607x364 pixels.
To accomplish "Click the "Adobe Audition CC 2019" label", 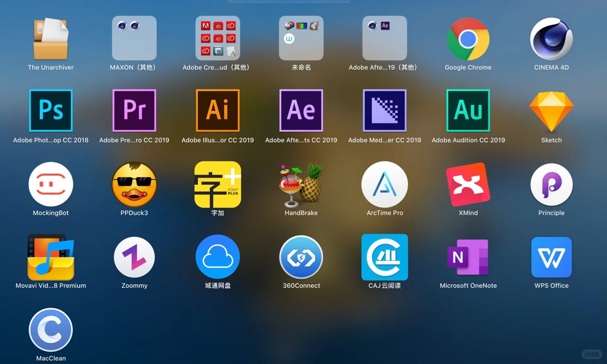I will tap(468, 140).
